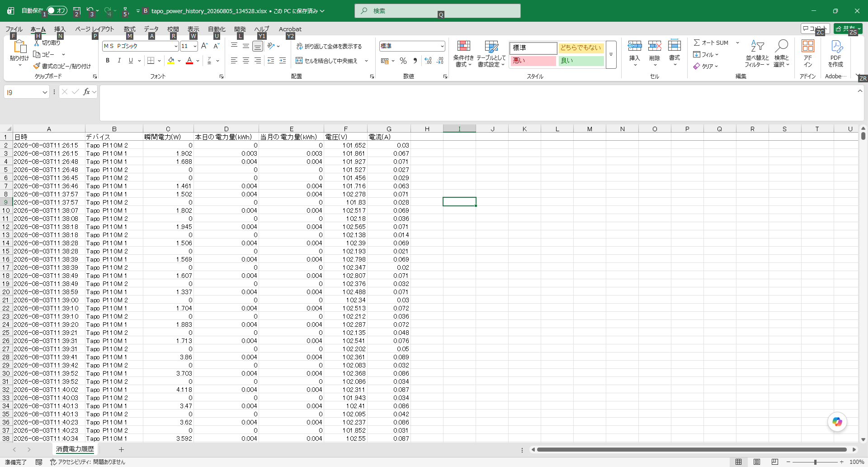The image size is (868, 467).
Task: Click the Format cells (書式) icon
Action: [674, 45]
